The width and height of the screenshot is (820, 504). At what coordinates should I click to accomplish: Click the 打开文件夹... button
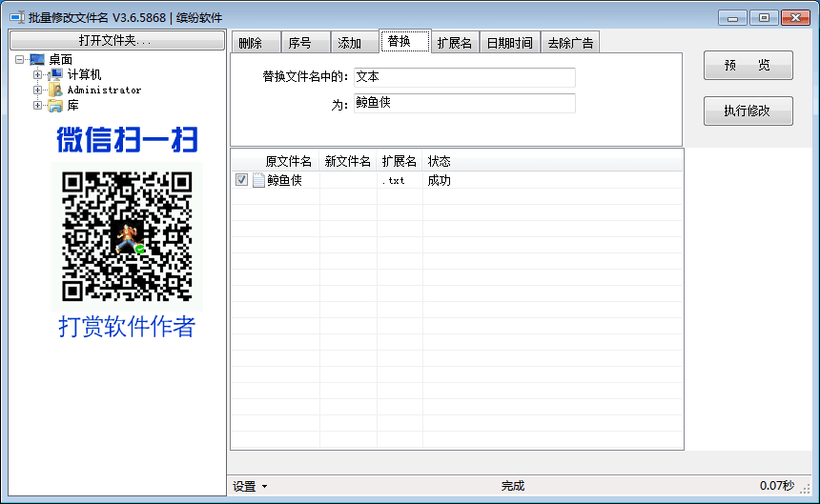[117, 40]
